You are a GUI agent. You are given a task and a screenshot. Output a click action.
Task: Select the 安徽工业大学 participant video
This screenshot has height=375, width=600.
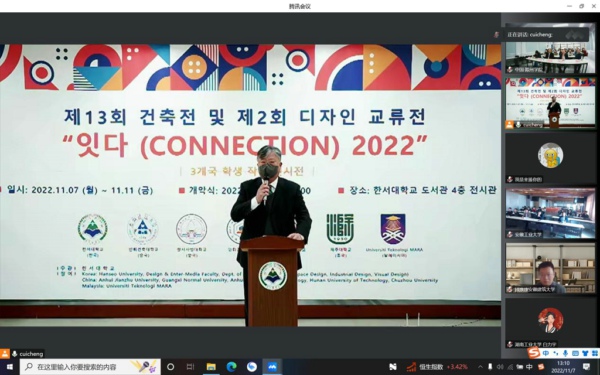[550, 213]
